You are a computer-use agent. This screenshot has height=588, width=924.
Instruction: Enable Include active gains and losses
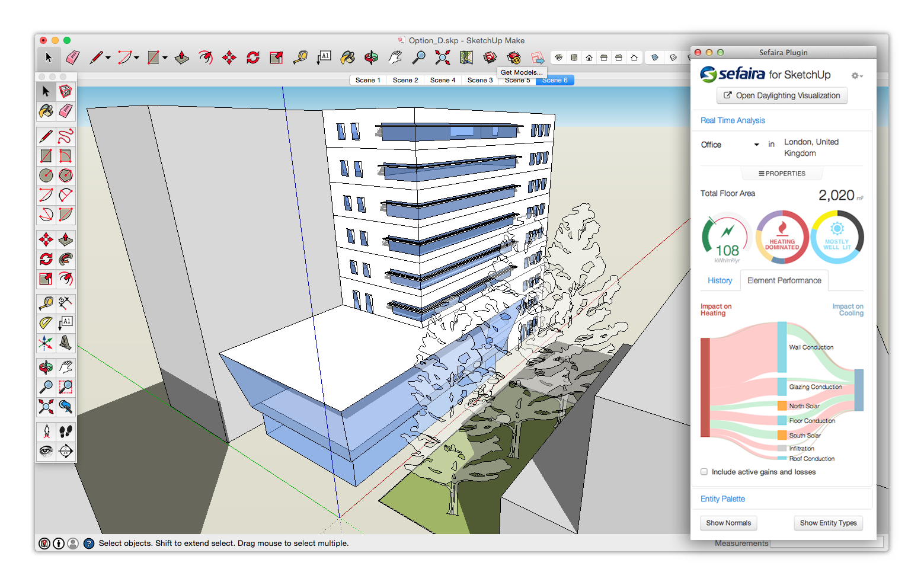pos(704,472)
